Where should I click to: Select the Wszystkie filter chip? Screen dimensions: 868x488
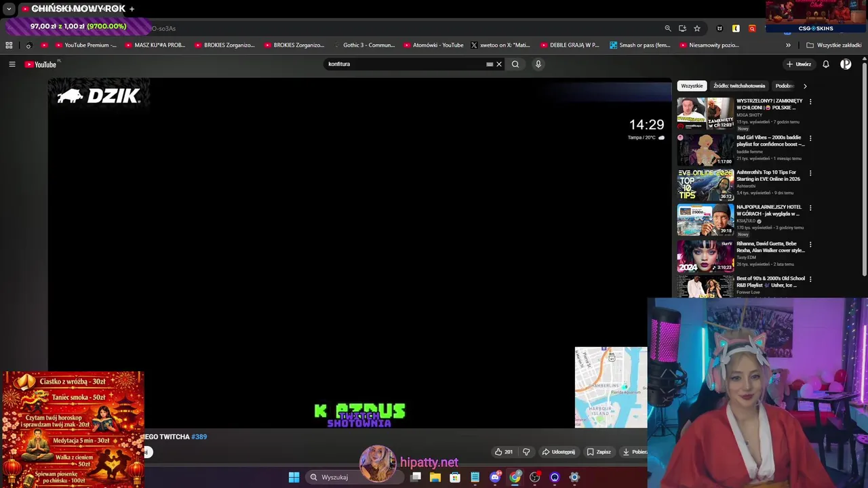(692, 86)
